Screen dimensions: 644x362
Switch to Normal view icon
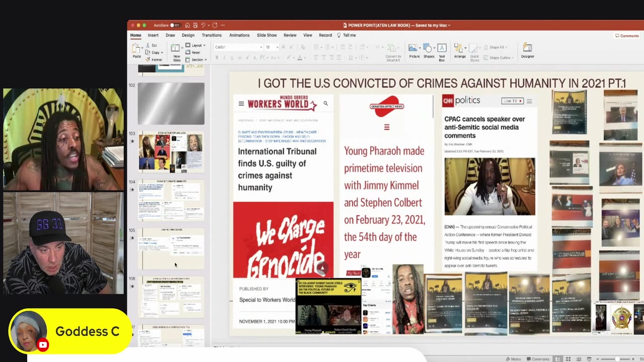[x=558, y=359]
